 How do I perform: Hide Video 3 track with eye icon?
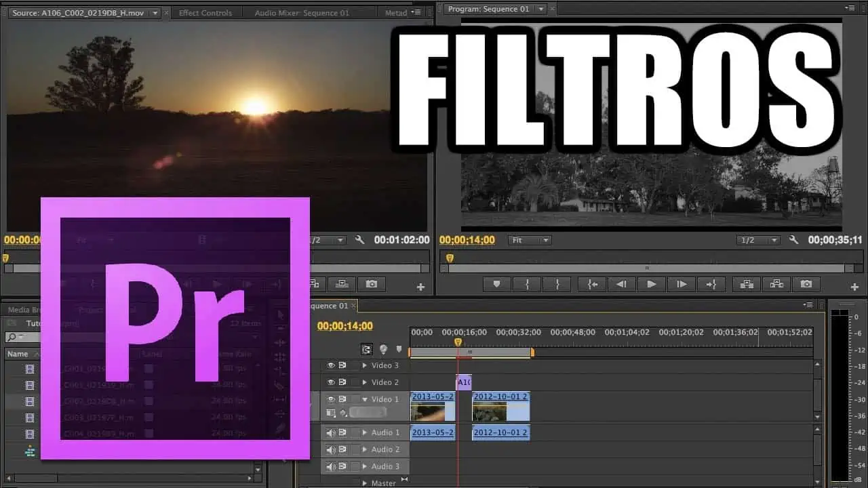coord(332,365)
